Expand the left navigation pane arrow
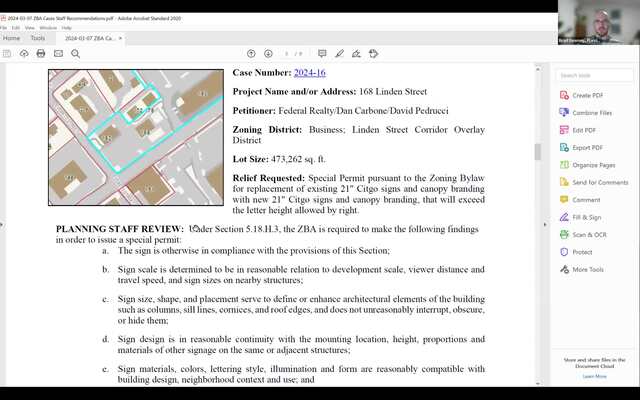The height and width of the screenshot is (400, 640). click(x=3, y=224)
